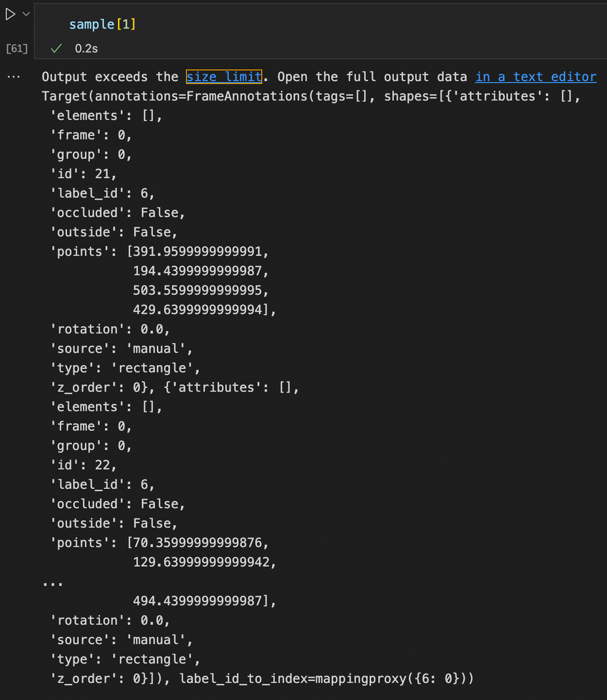The image size is (607, 700).
Task: Click the 'Output exceeds the' message text
Action: [x=111, y=77]
